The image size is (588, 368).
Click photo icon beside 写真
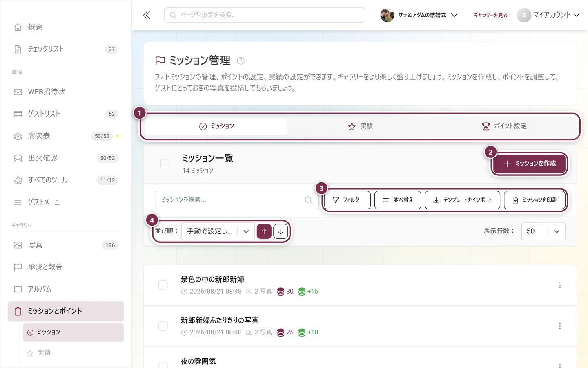coord(18,245)
